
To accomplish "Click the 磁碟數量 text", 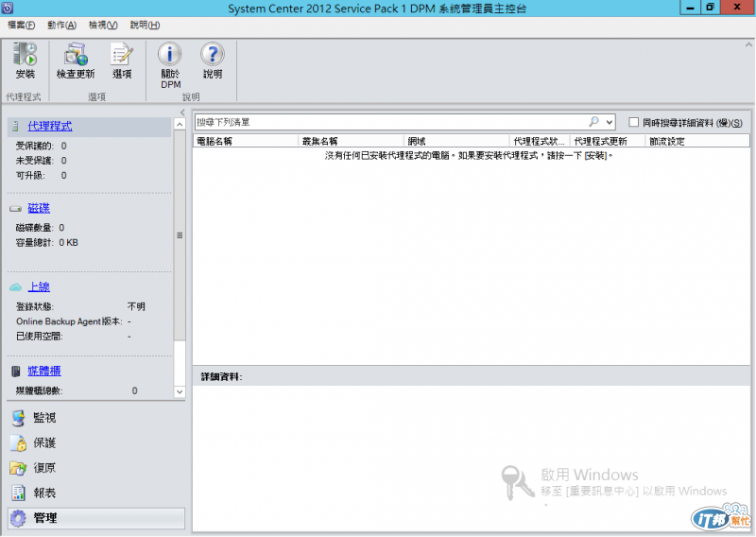I will click(x=40, y=228).
